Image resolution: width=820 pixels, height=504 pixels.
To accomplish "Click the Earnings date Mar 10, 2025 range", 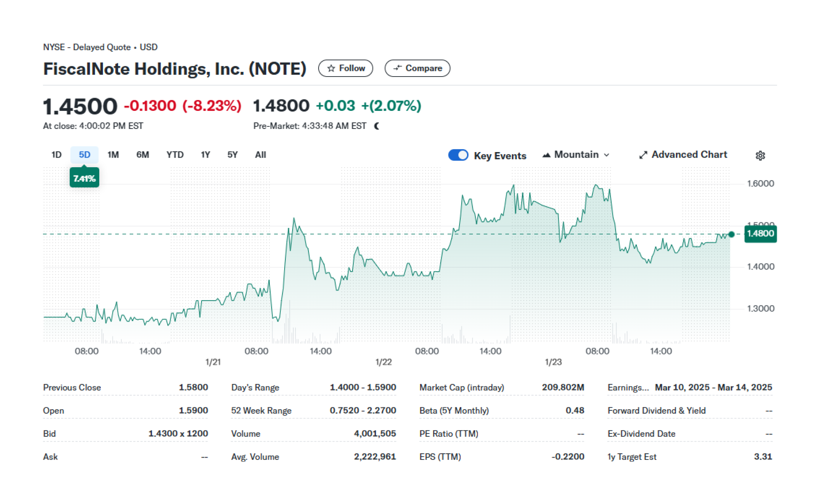I will click(x=713, y=387).
